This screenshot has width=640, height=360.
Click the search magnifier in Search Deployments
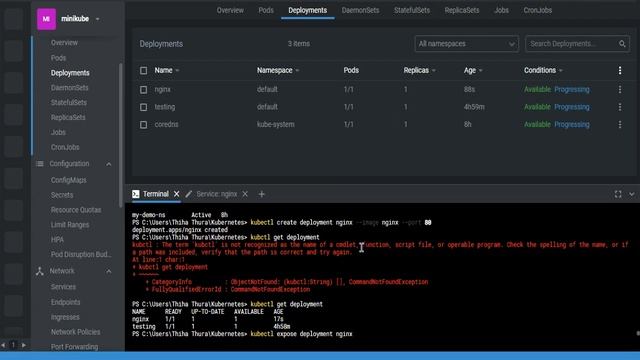pos(622,44)
